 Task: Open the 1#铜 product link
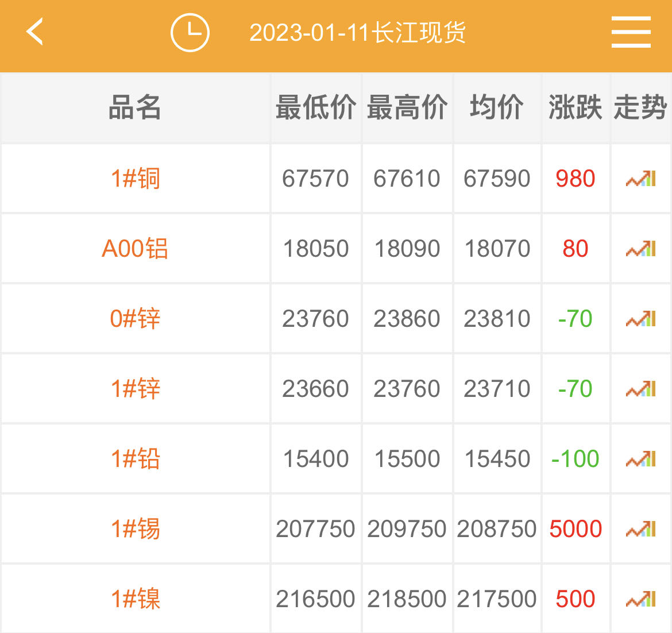[136, 179]
